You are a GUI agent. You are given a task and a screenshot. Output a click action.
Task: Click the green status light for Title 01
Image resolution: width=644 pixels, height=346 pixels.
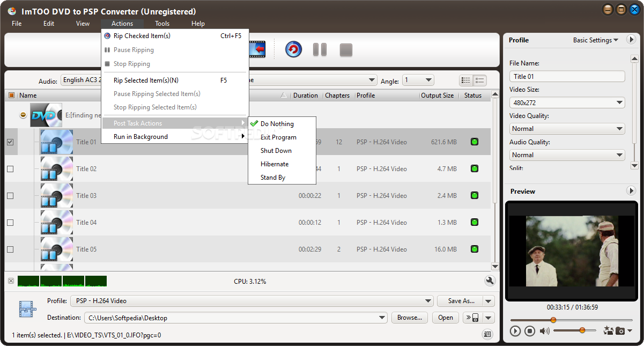coord(474,142)
